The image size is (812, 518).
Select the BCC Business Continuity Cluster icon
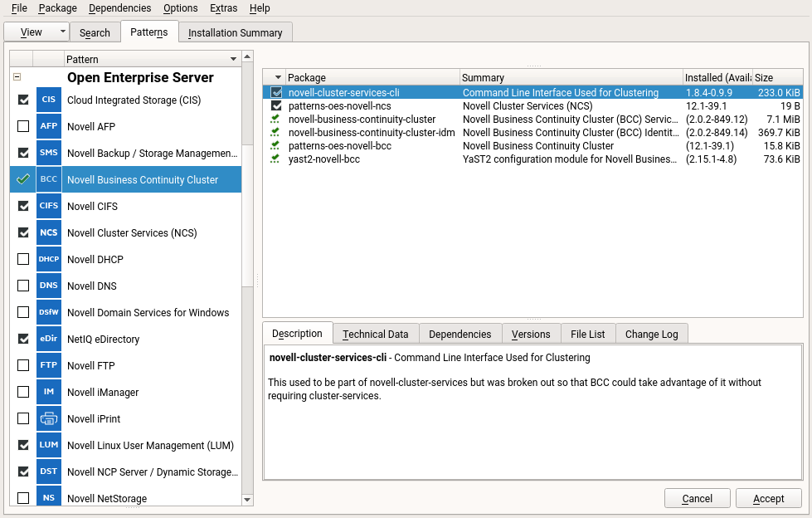[49, 180]
